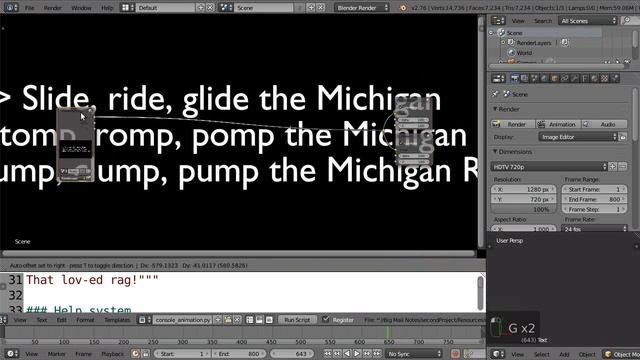The width and height of the screenshot is (640, 360).
Task: Open the Marker menu in the timeline
Action: tap(56, 354)
